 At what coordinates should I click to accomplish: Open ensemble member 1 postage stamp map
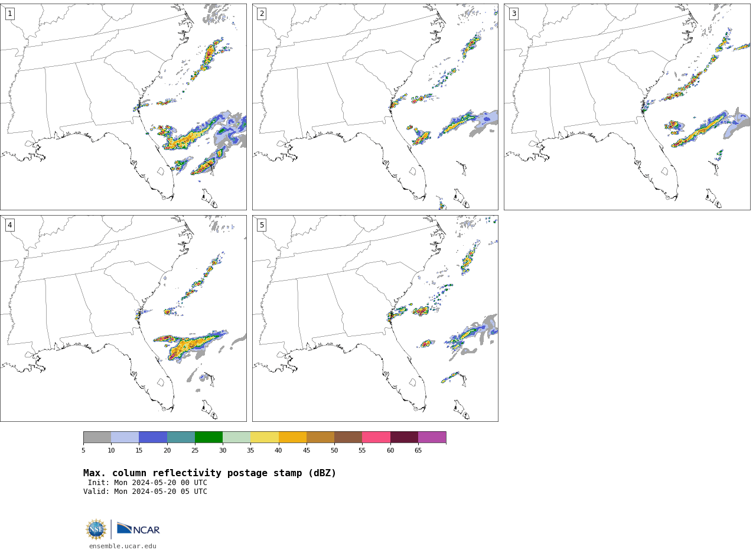tap(123, 106)
